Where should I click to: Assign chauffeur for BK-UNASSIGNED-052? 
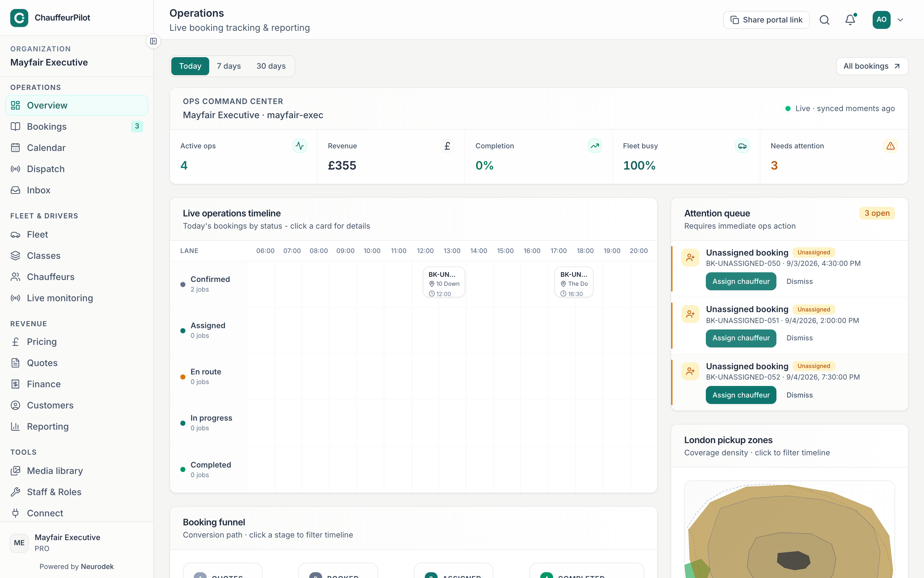741,395
